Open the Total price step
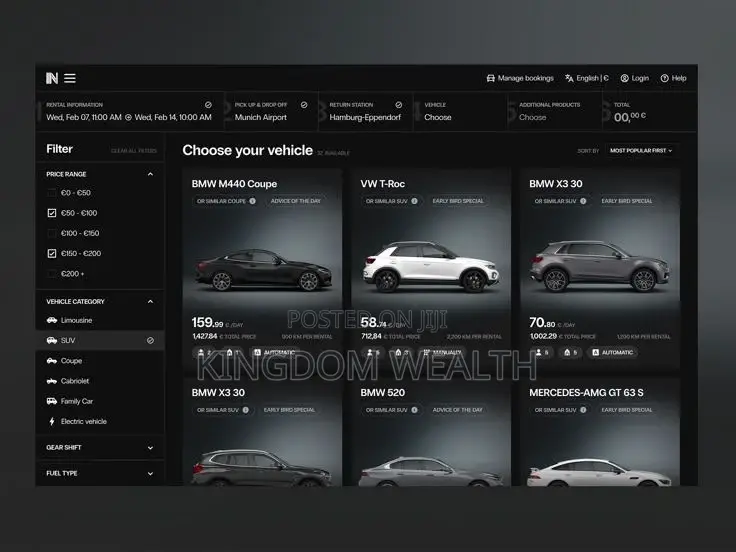 point(650,111)
